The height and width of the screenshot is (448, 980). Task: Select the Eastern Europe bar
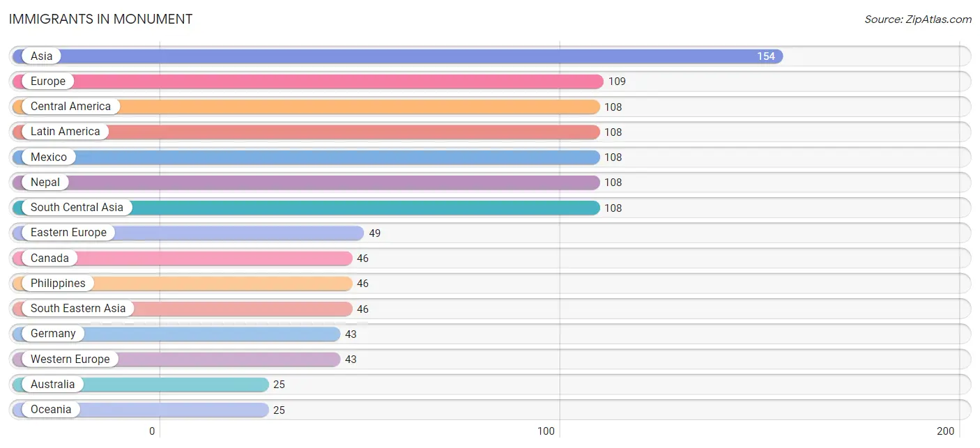click(187, 233)
